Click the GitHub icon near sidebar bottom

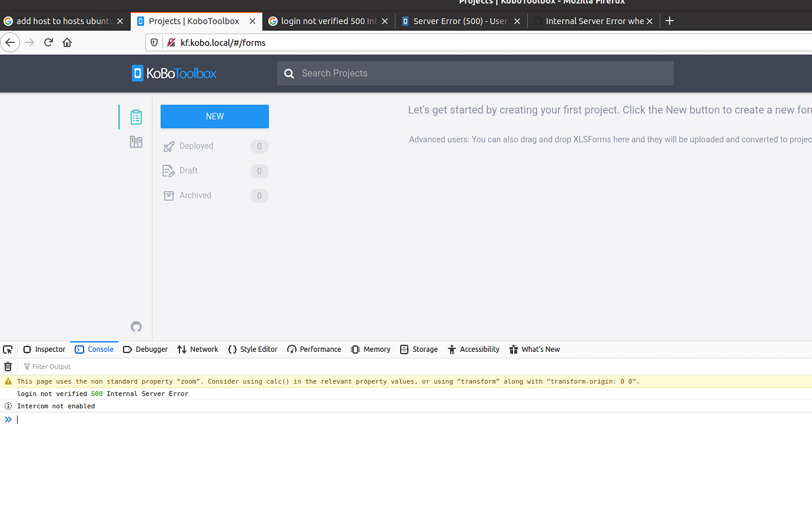136,327
